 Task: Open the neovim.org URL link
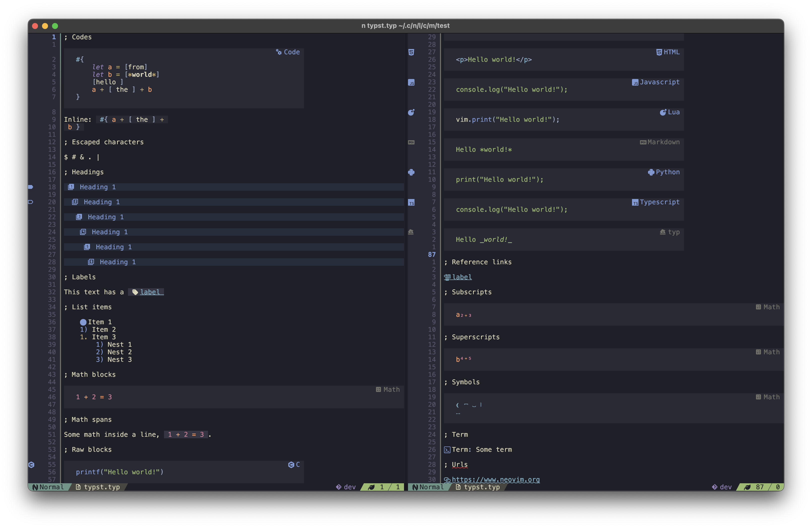pos(495,479)
